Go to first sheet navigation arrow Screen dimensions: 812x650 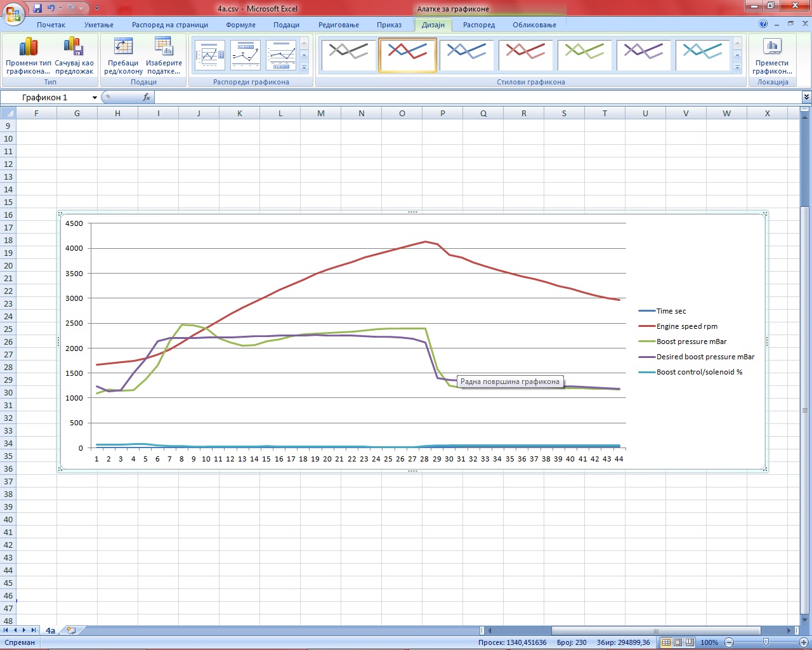[x=6, y=630]
